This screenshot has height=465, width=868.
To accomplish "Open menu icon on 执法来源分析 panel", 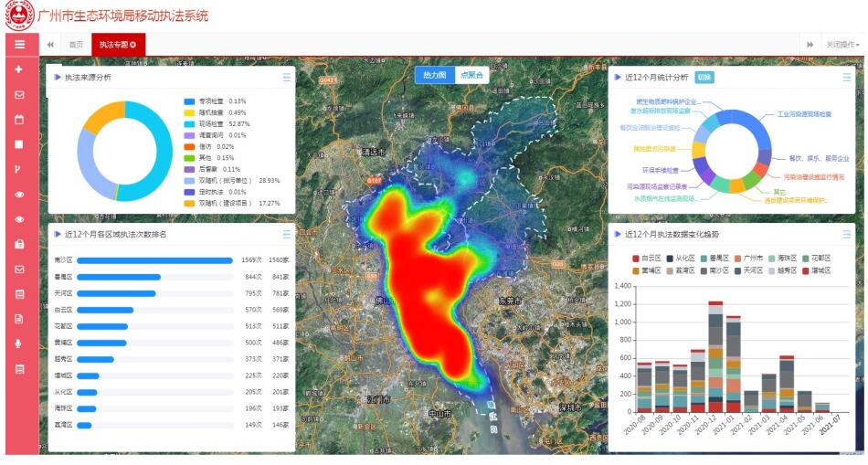I will (287, 78).
